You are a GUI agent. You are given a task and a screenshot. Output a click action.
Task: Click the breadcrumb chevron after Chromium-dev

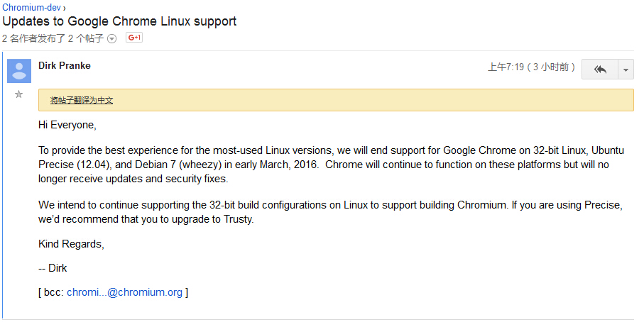(65, 8)
